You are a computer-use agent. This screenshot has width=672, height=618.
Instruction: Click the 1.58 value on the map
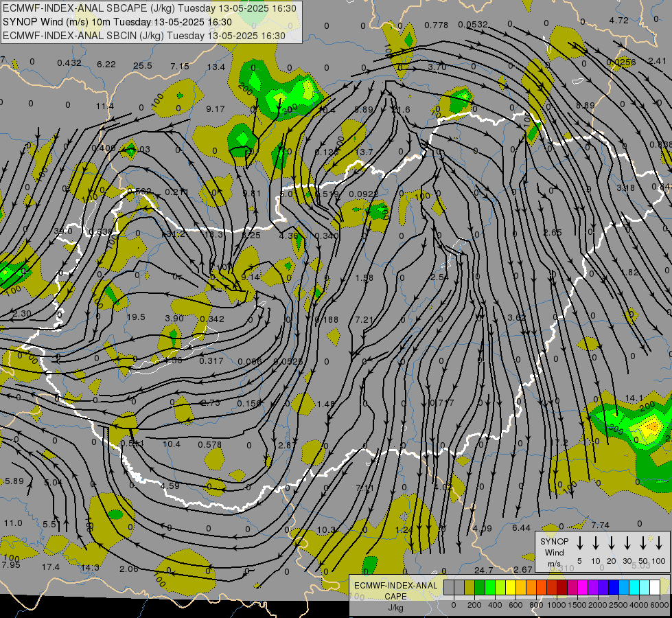point(364,278)
